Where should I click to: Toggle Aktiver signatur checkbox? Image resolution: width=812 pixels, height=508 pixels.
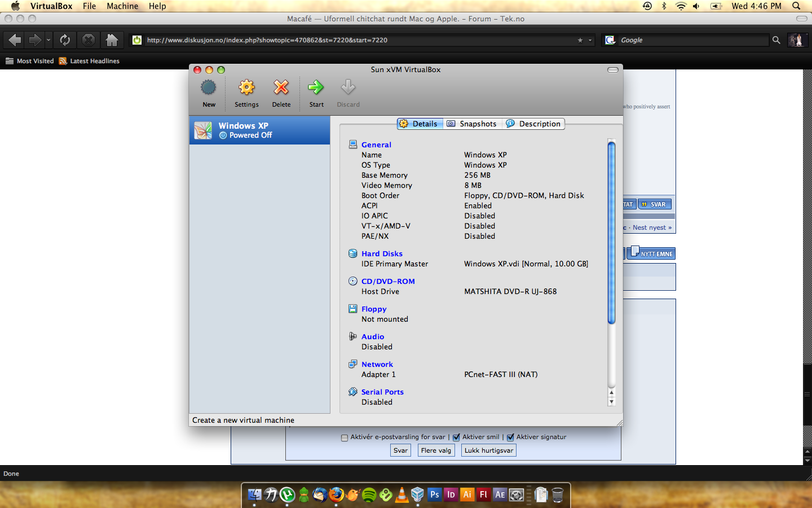510,437
